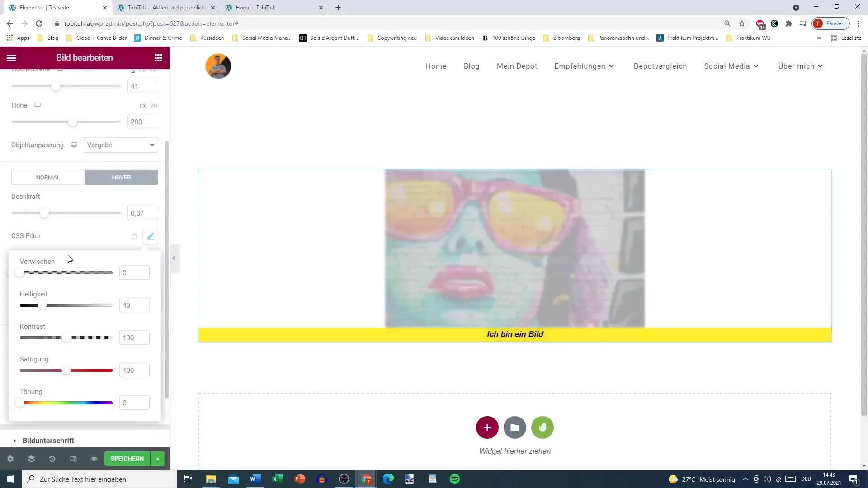The width and height of the screenshot is (868, 488).
Task: Go to the Home menu item
Action: click(436, 66)
